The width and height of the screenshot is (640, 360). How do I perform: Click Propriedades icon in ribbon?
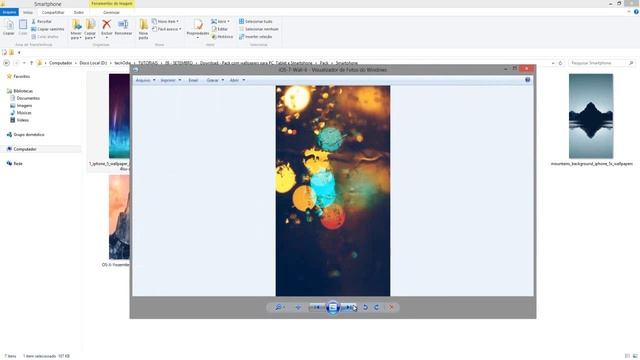click(x=198, y=28)
